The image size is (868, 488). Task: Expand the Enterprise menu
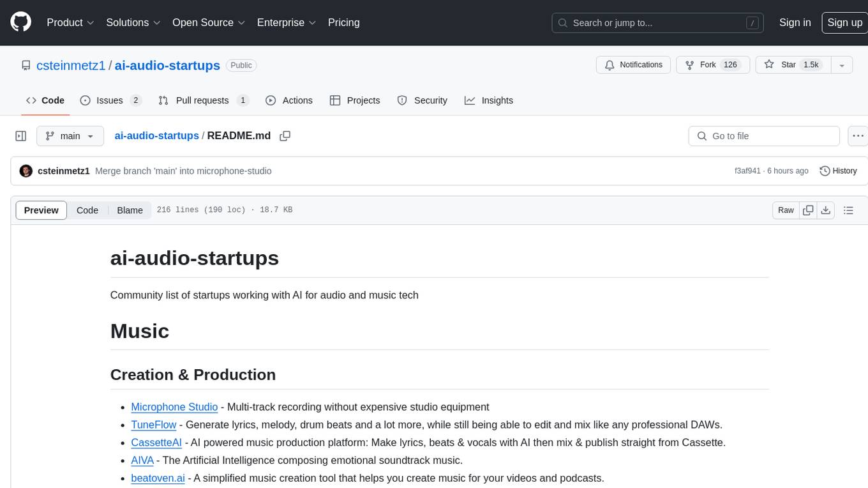point(287,22)
